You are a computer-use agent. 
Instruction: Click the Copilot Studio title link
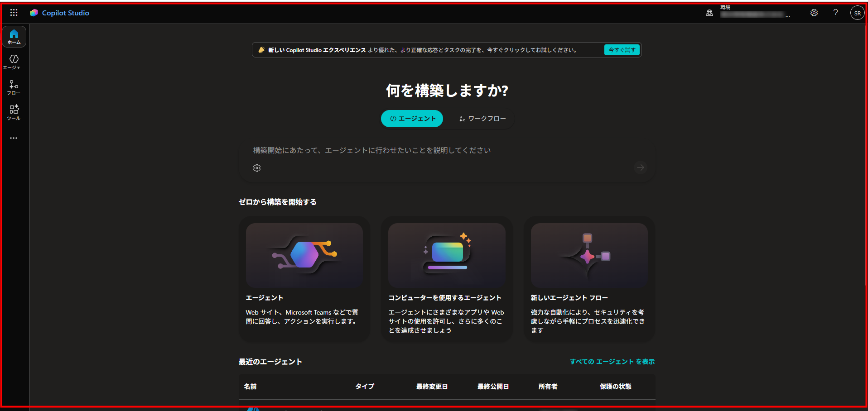[66, 13]
